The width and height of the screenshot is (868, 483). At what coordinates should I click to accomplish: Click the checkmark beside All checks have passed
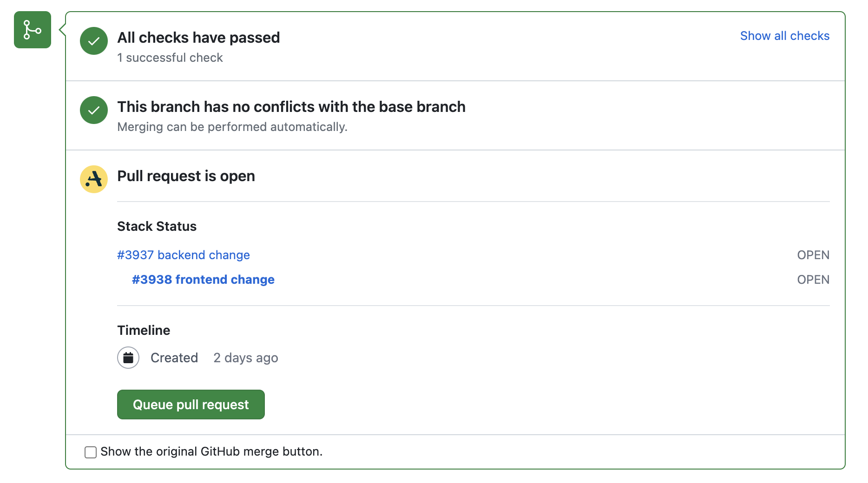pos(94,41)
